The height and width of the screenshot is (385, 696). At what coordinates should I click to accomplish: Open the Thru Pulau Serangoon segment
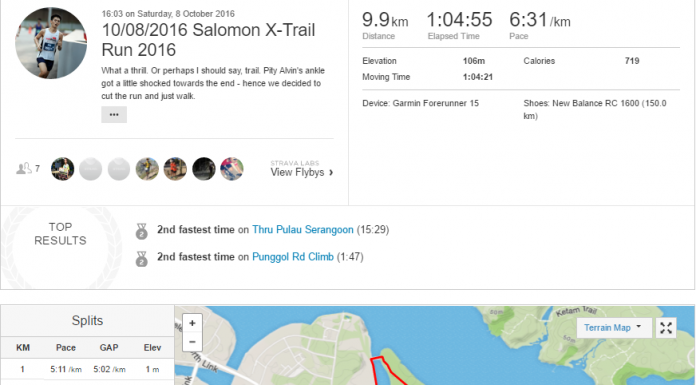(x=303, y=230)
